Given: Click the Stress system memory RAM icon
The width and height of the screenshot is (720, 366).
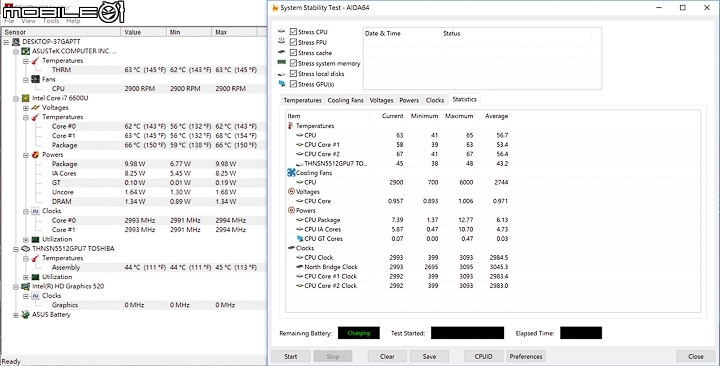Looking at the screenshot, I should [281, 63].
